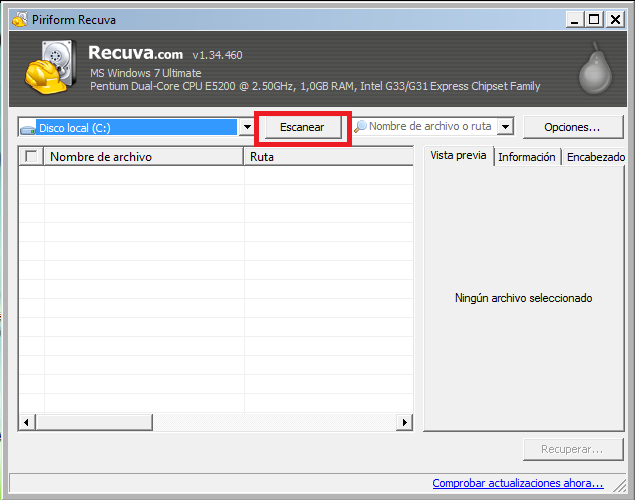
Task: Close the Piriform Recuva window
Action: 617,19
